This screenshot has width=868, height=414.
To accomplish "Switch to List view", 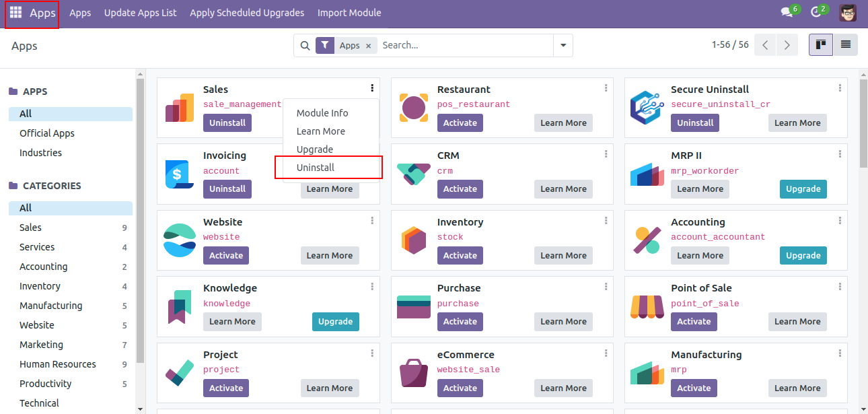I will [x=846, y=45].
